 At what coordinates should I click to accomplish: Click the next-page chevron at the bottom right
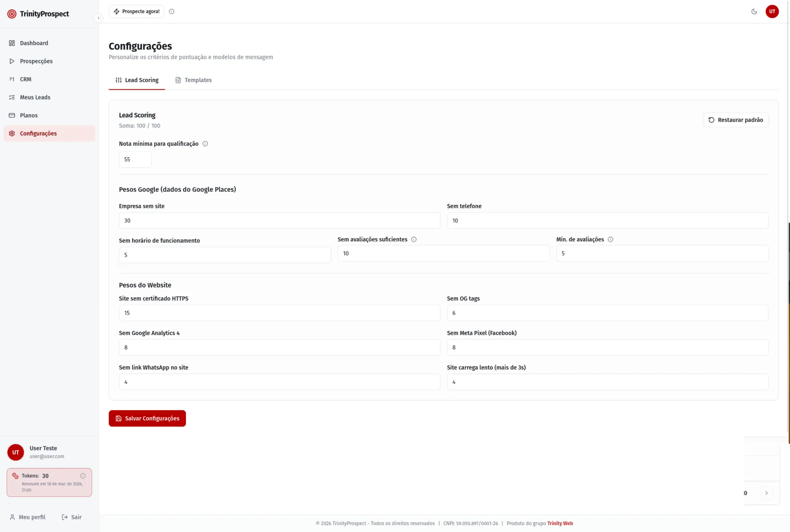click(x=766, y=493)
